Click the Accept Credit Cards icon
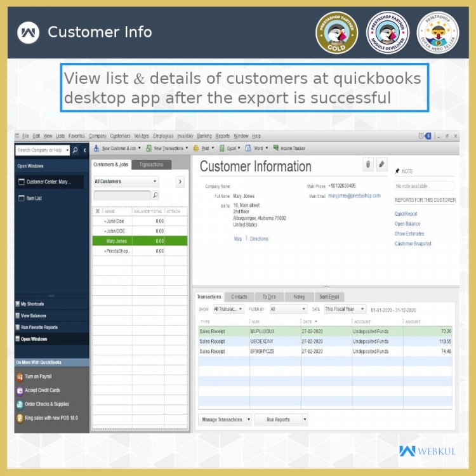Image resolution: width=476 pixels, height=476 pixels. click(20, 391)
